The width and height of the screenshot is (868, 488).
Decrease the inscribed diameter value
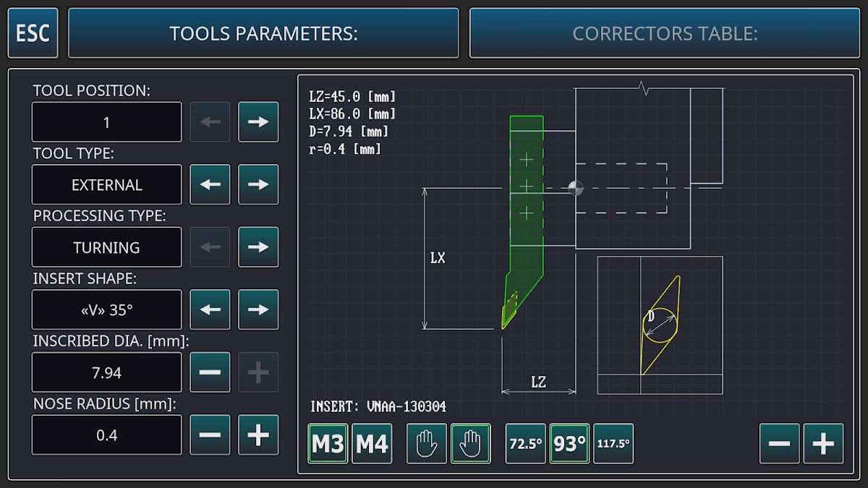click(210, 372)
